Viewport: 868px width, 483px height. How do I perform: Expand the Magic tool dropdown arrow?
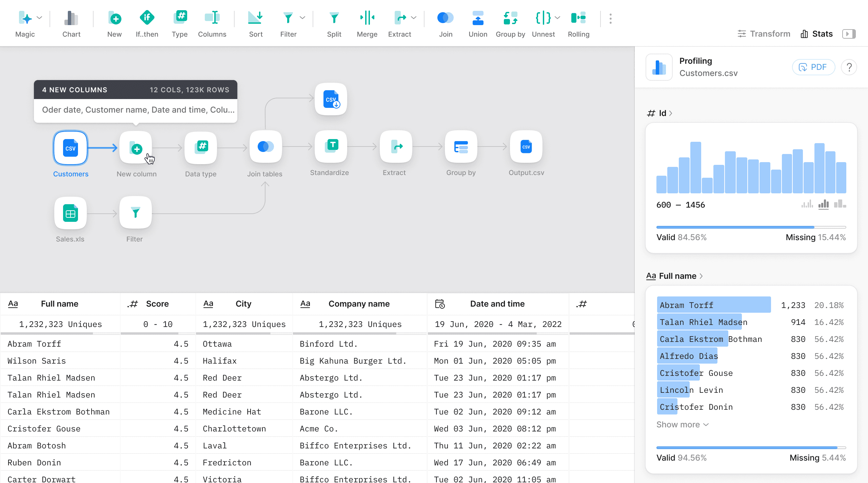tap(39, 18)
